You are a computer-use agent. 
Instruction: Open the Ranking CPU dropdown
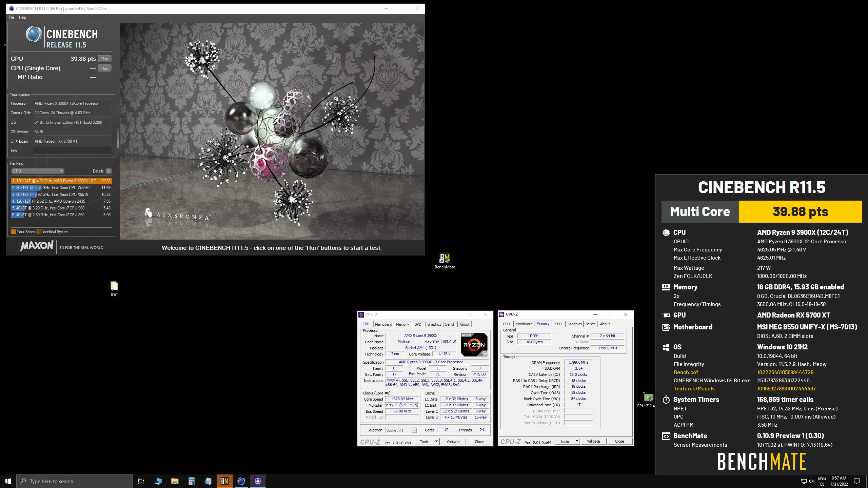[x=38, y=171]
